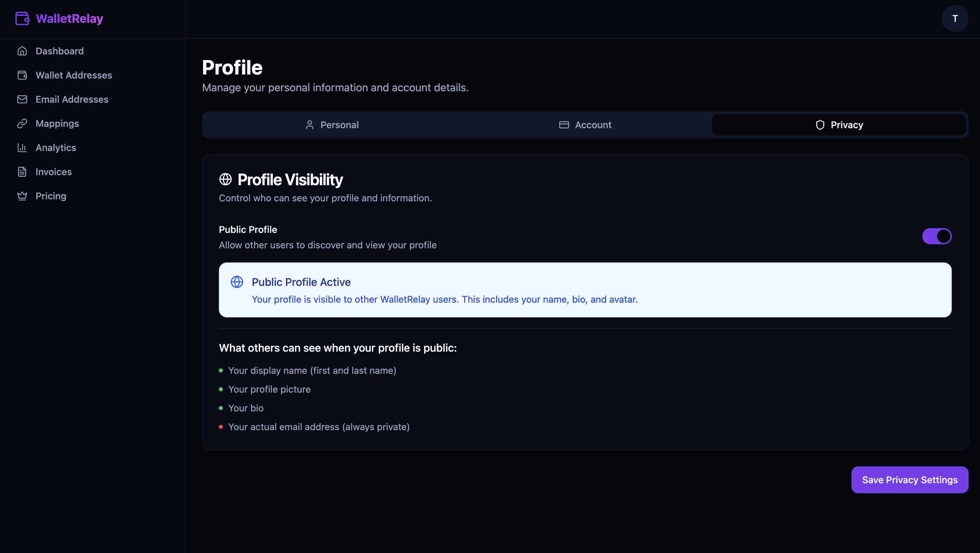Click the Mappings chain-link icon
This screenshot has width=980, height=553.
click(x=22, y=123)
